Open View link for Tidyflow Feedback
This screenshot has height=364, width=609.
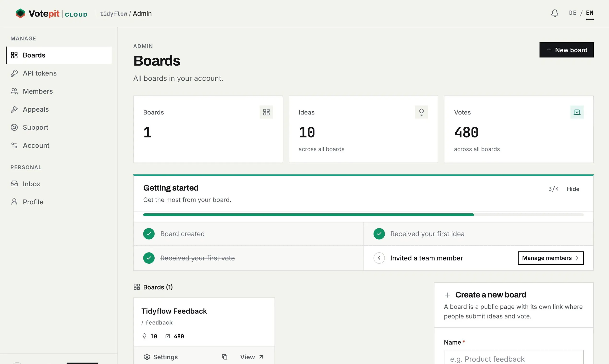tap(252, 357)
